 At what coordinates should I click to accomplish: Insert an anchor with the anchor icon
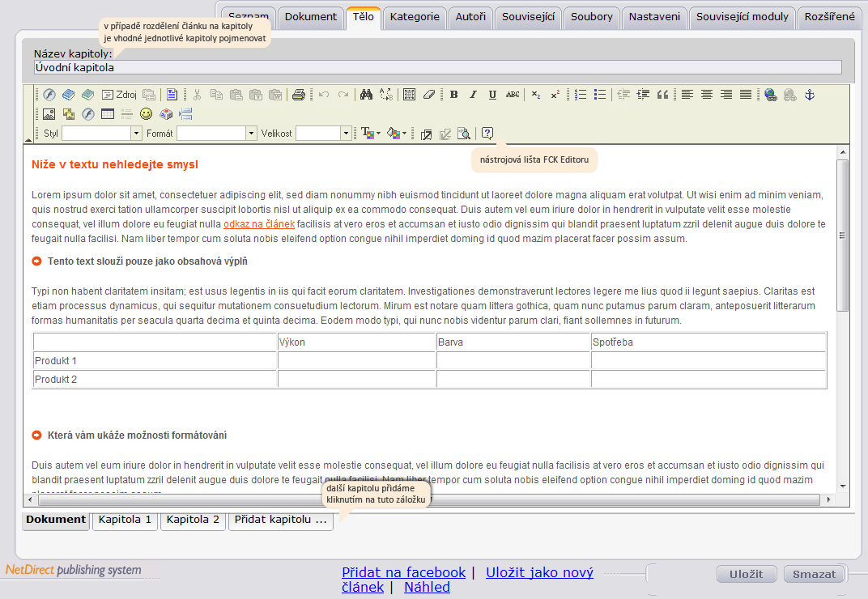pyautogui.click(x=810, y=95)
